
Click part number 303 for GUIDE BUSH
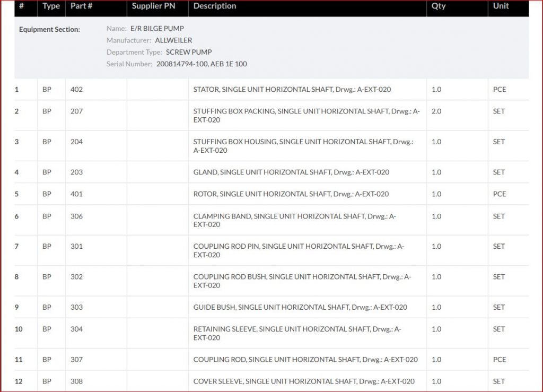click(76, 307)
